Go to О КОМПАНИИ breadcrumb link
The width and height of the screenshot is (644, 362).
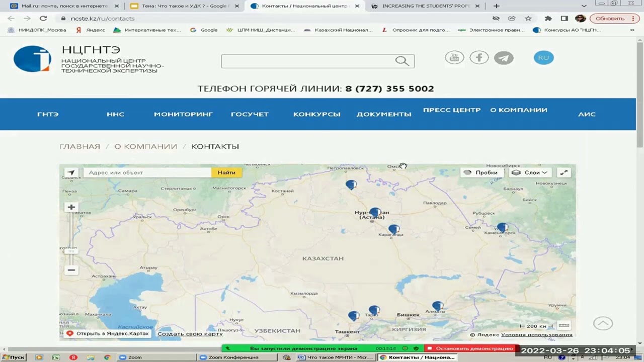(145, 146)
